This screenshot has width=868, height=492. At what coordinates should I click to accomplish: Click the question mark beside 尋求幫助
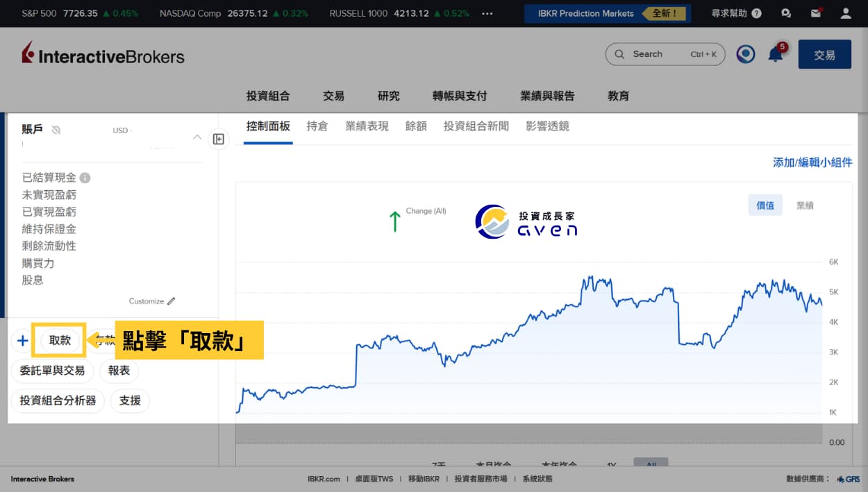756,13
